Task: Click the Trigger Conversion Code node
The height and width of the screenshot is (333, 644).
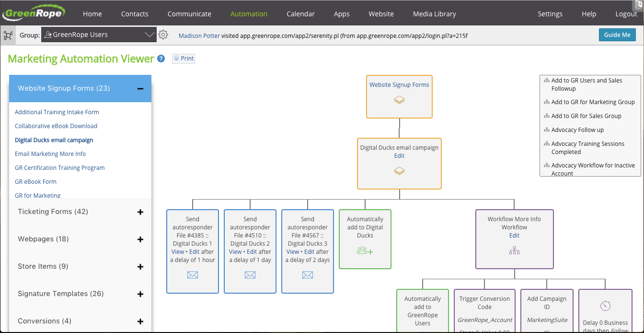Action: [x=484, y=310]
